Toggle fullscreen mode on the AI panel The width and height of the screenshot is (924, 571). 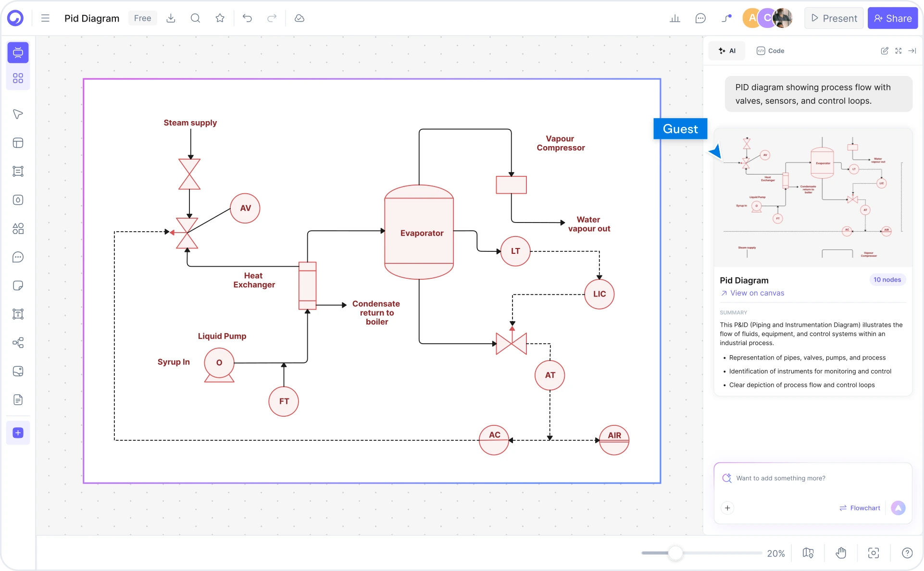click(x=899, y=50)
